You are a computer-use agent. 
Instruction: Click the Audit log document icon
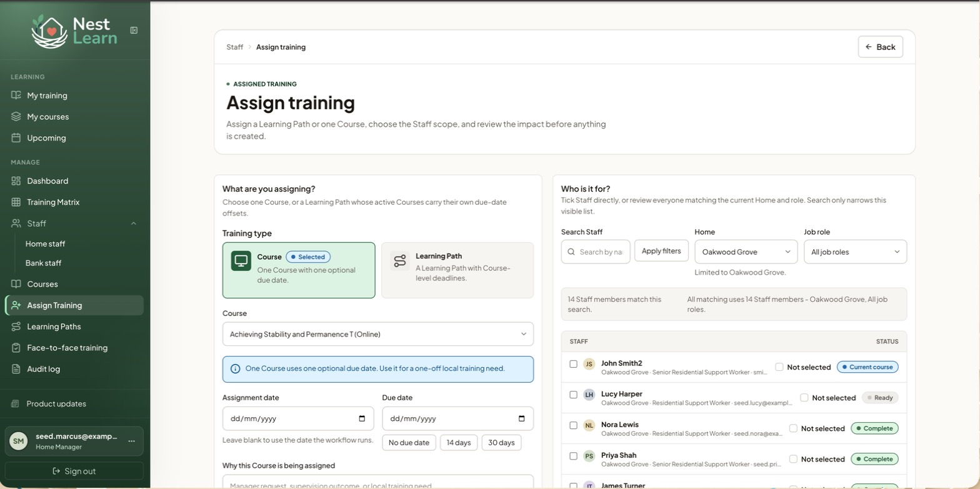[x=16, y=369]
